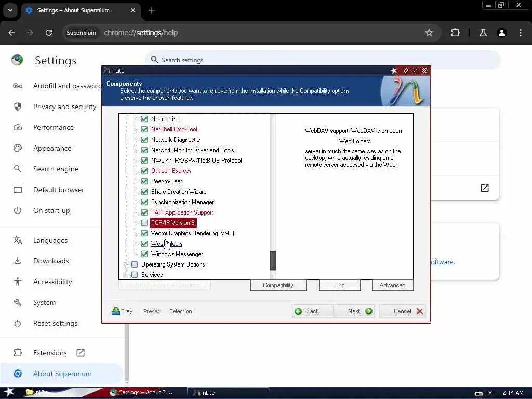Click the browser back arrow icon
The height and width of the screenshot is (399, 532).
tap(11, 33)
